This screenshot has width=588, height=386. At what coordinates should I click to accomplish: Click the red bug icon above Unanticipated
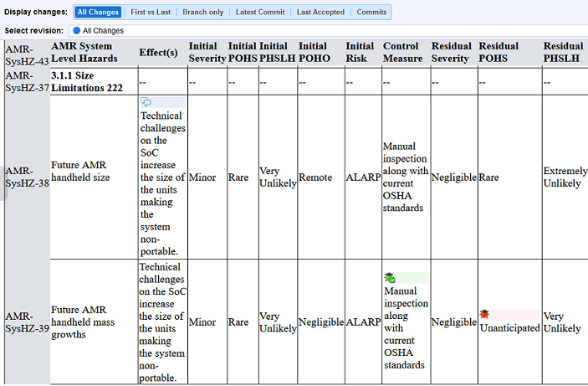(x=485, y=314)
